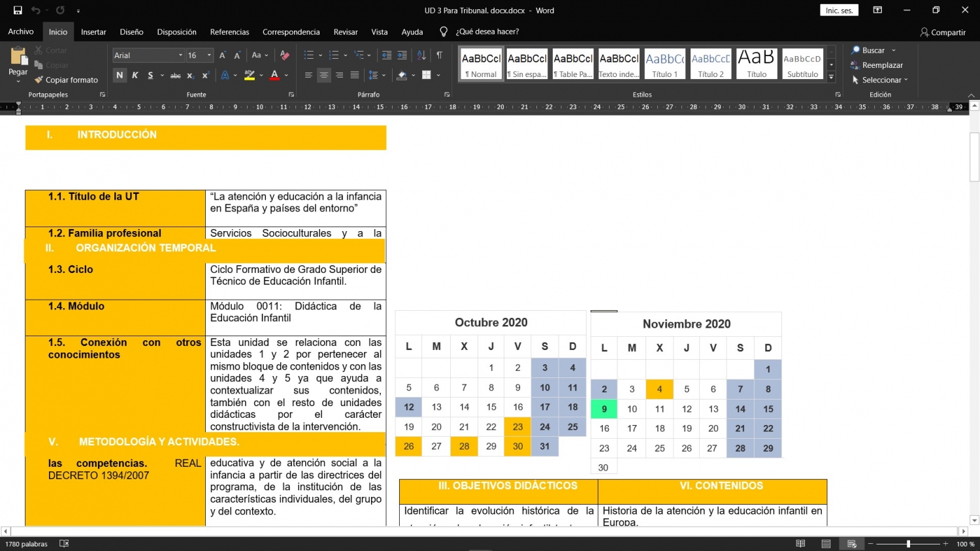Click the Reemplazar button
980x551 pixels.
point(877,65)
